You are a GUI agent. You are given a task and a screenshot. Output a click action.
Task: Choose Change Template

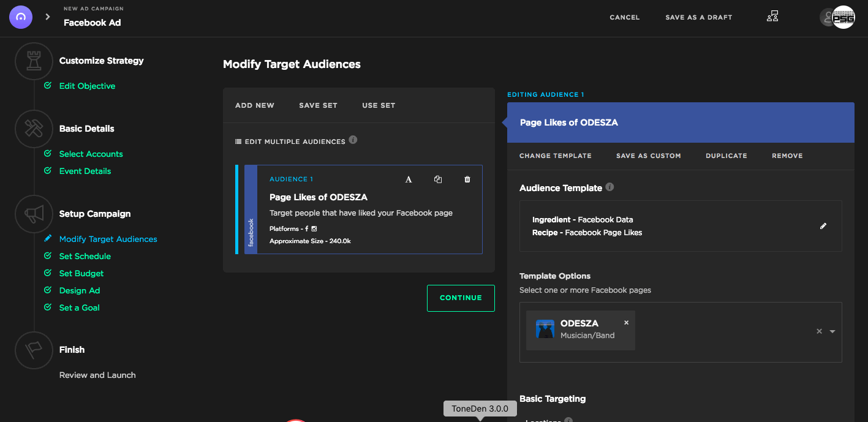click(556, 156)
